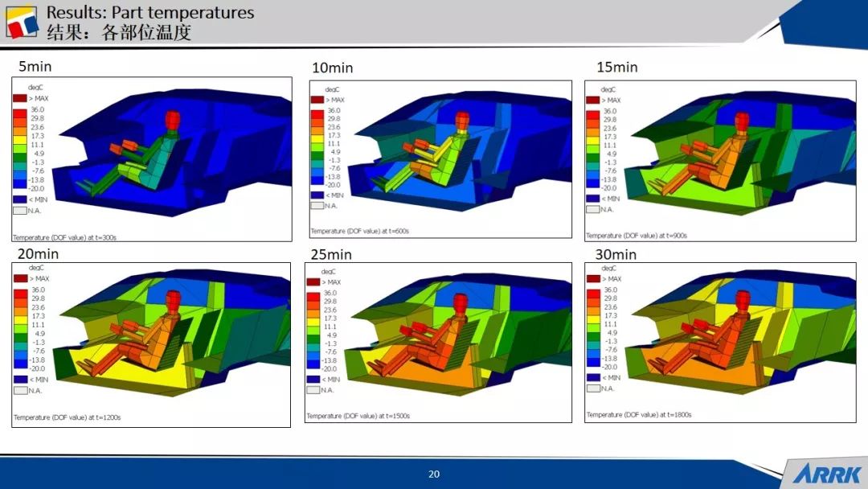The image size is (868, 489).
Task: Click the slide title 'Results: Part temperatures'
Action: pos(150,13)
